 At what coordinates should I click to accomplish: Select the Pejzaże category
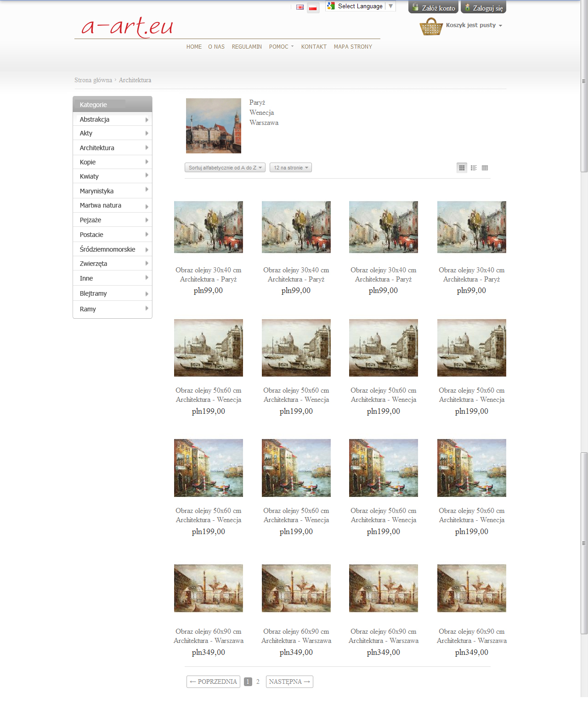90,220
